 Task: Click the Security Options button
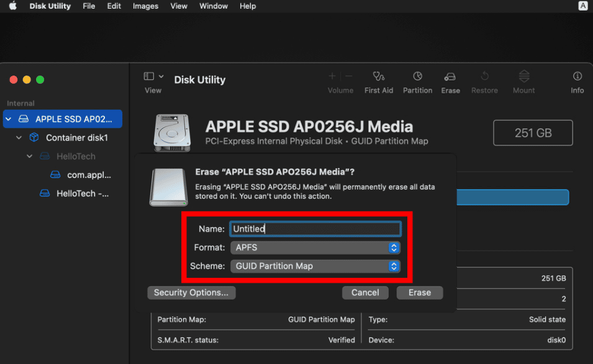(x=191, y=293)
